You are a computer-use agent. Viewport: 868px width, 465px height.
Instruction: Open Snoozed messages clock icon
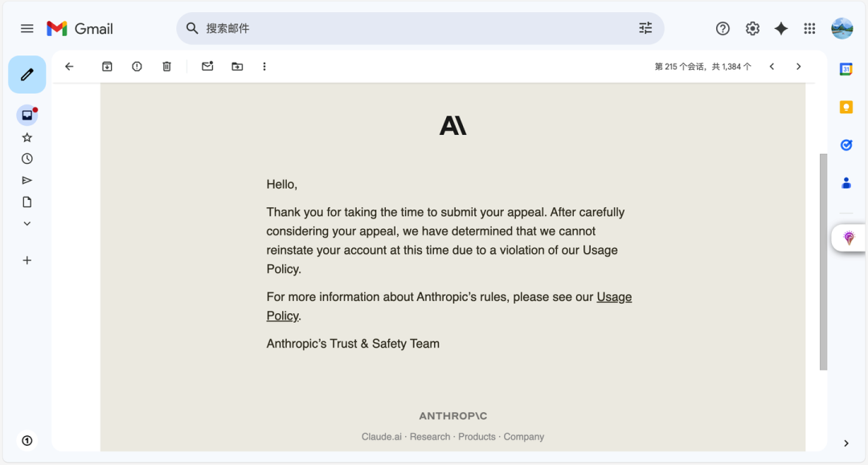coord(27,159)
